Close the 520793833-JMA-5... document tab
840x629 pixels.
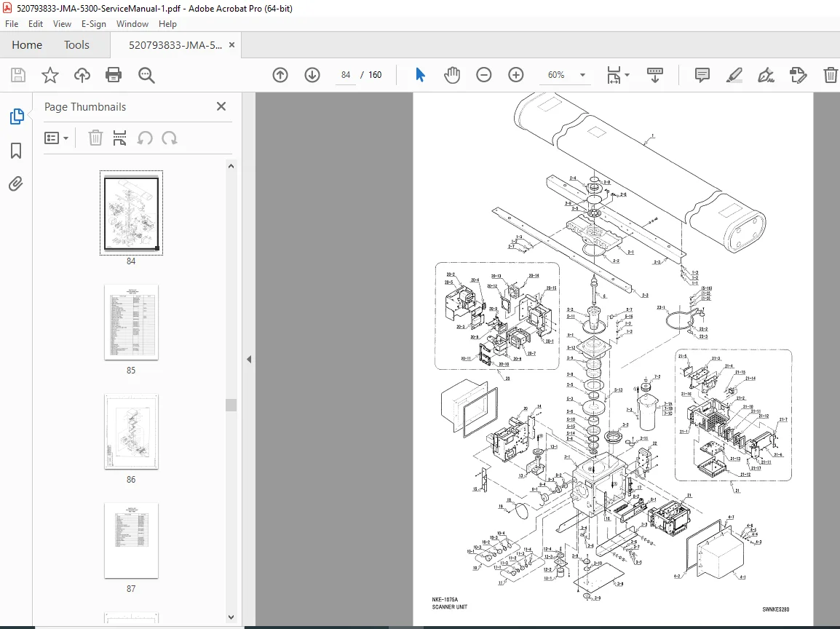[x=232, y=45]
